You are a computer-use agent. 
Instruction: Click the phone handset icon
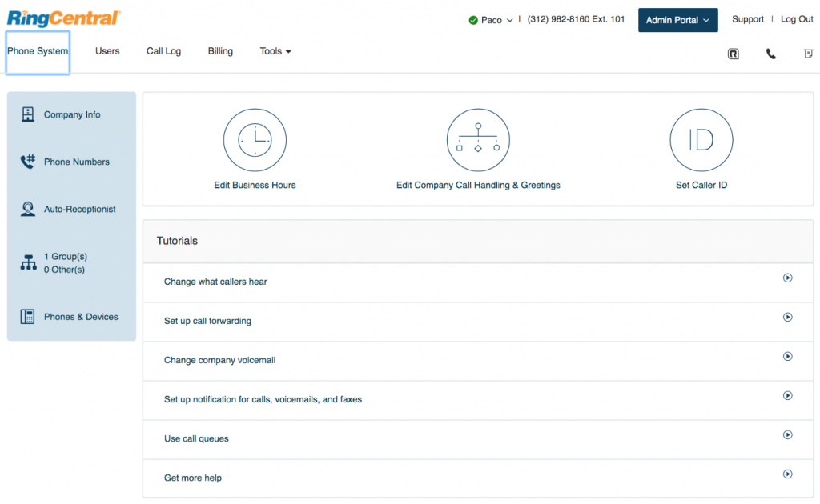pyautogui.click(x=771, y=54)
